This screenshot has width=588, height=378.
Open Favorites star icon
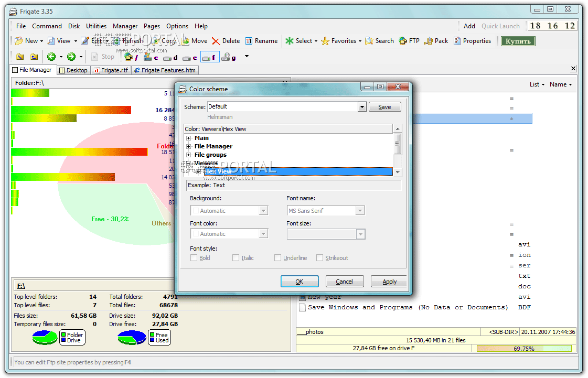(x=325, y=41)
